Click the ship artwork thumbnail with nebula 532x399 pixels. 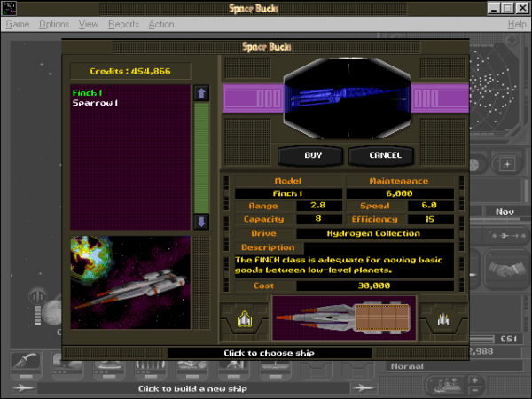pos(130,278)
